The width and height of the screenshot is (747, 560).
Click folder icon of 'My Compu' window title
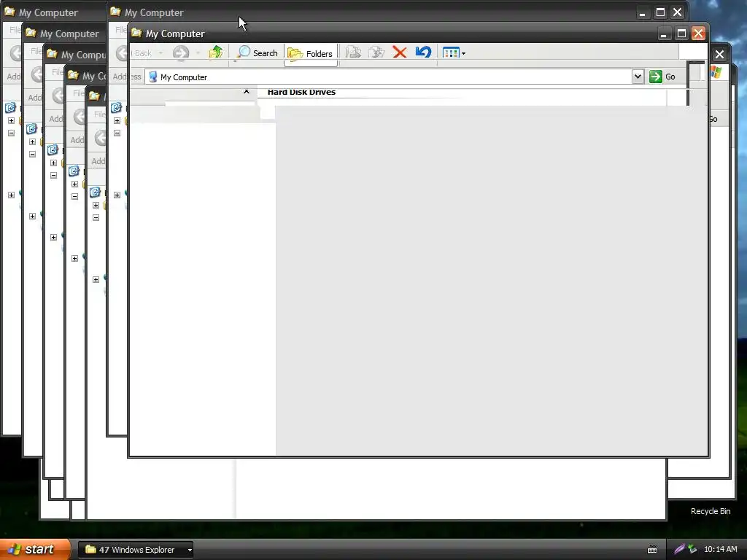[x=52, y=54]
